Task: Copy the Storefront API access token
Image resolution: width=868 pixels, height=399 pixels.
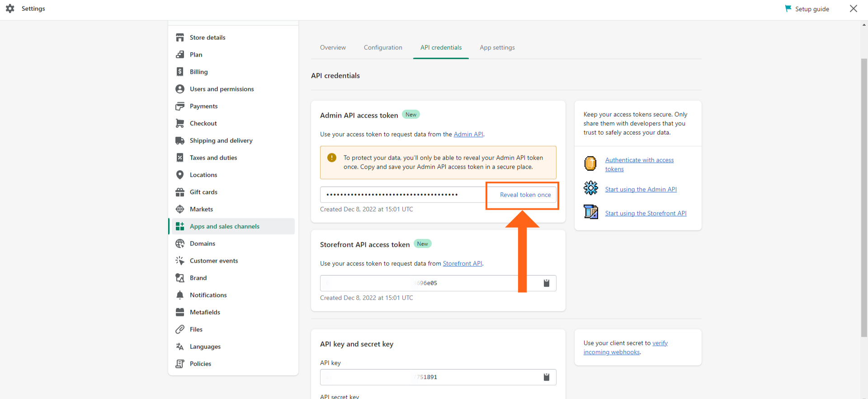Action: pos(546,283)
